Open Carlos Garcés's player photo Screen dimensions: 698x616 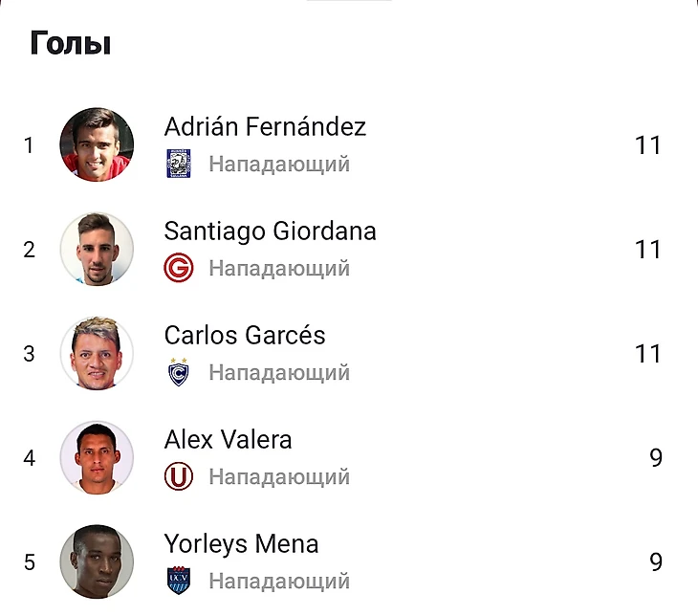(97, 353)
